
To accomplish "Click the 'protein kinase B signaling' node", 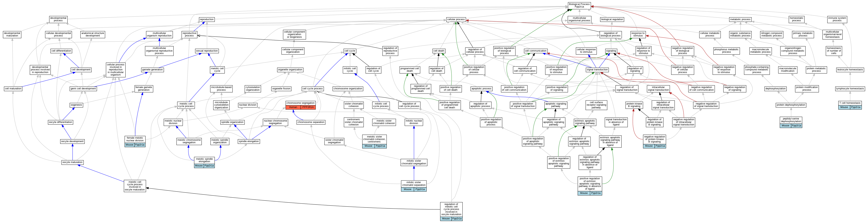I will pyautogui.click(x=634, y=105).
